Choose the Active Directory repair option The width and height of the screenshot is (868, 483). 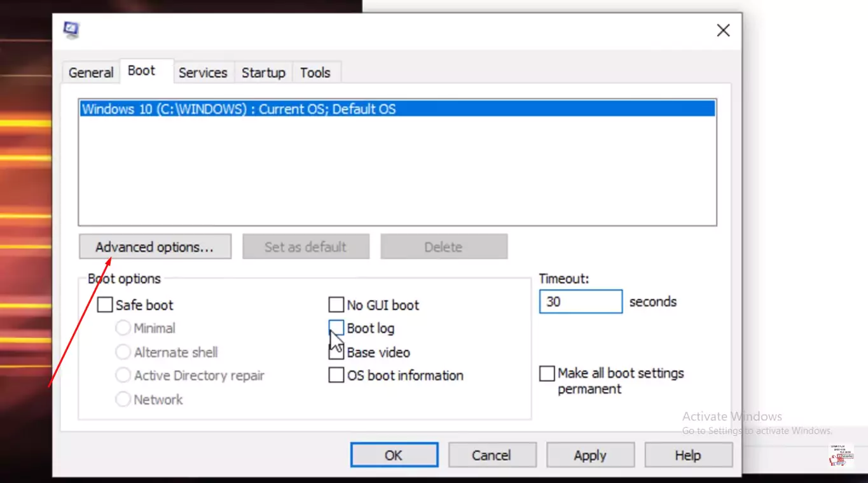[x=123, y=375]
